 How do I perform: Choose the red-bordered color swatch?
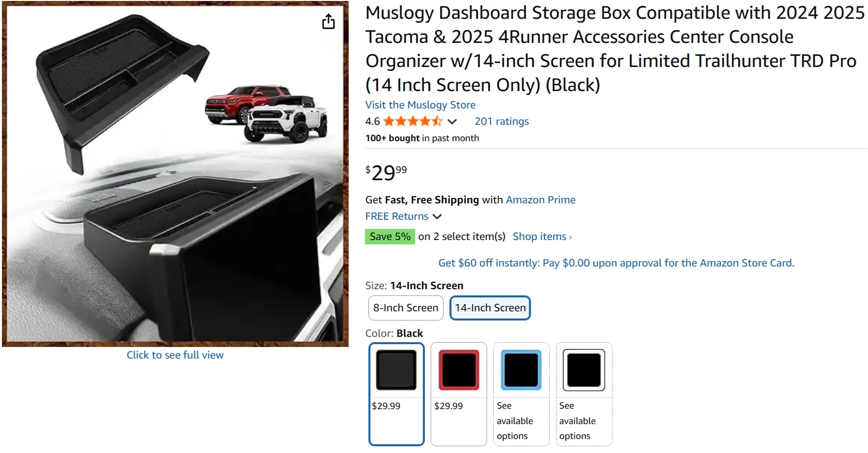(459, 370)
